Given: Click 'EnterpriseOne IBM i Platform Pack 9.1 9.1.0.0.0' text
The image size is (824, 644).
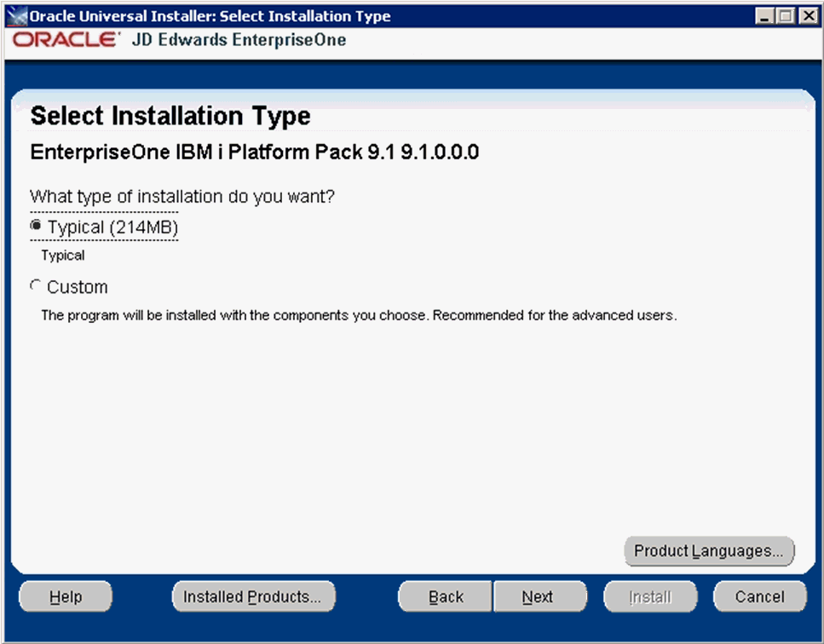Looking at the screenshot, I should coord(254,152).
